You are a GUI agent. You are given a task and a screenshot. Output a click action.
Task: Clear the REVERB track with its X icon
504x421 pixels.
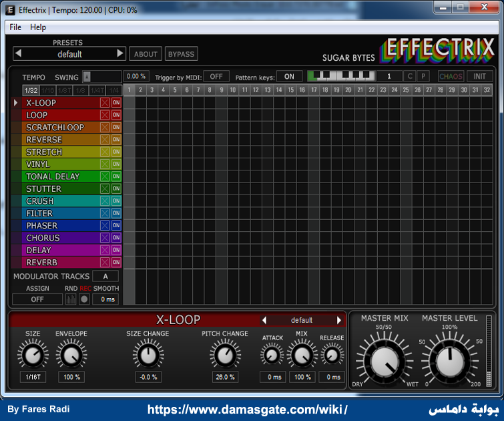[x=105, y=263]
